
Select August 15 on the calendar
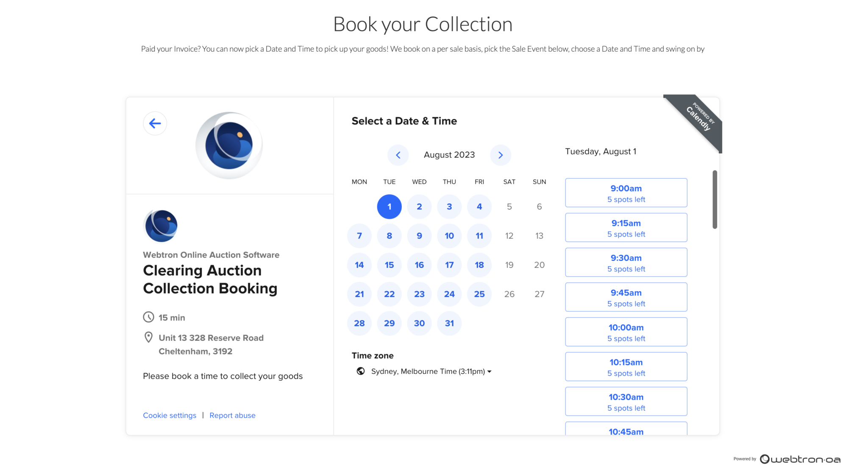point(389,265)
